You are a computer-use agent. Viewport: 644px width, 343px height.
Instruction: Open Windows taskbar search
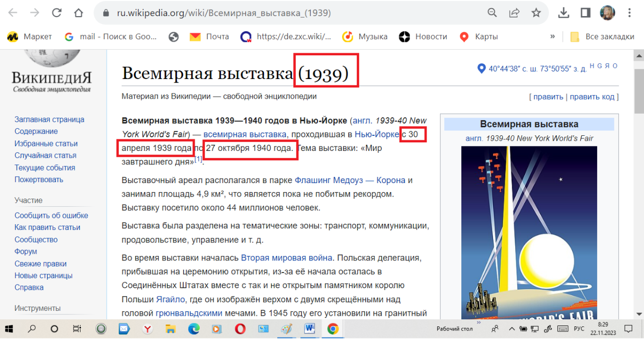(x=32, y=329)
